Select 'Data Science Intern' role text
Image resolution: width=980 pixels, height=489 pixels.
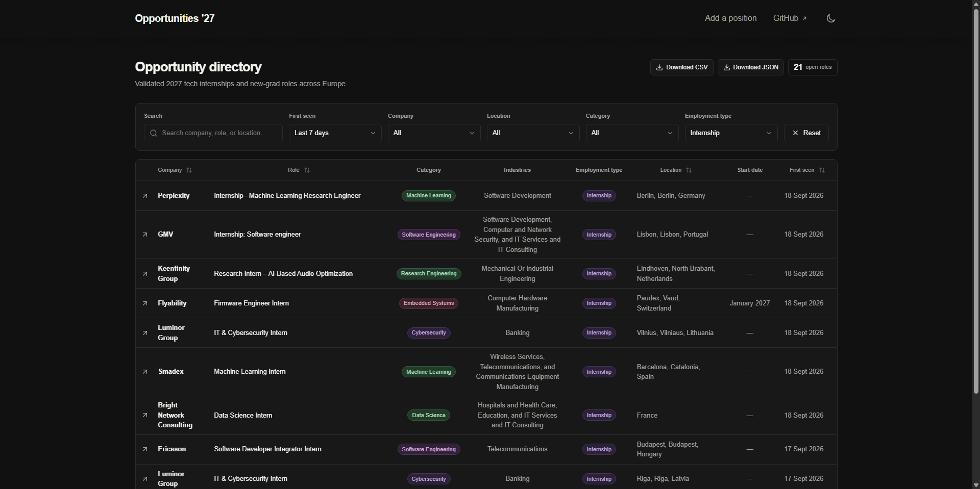(x=243, y=416)
